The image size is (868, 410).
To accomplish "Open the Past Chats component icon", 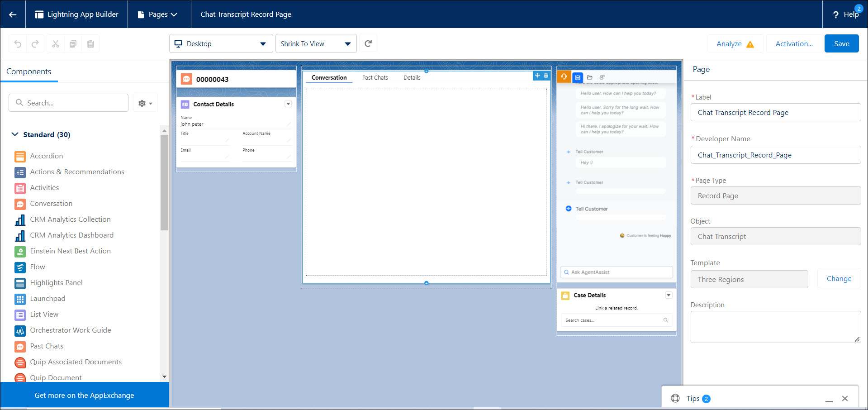I will 20,346.
